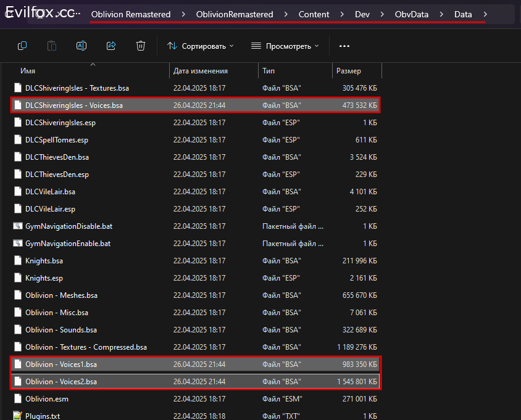Click batch file icon of GymNavigationEnable.bat

pyautogui.click(x=18, y=244)
